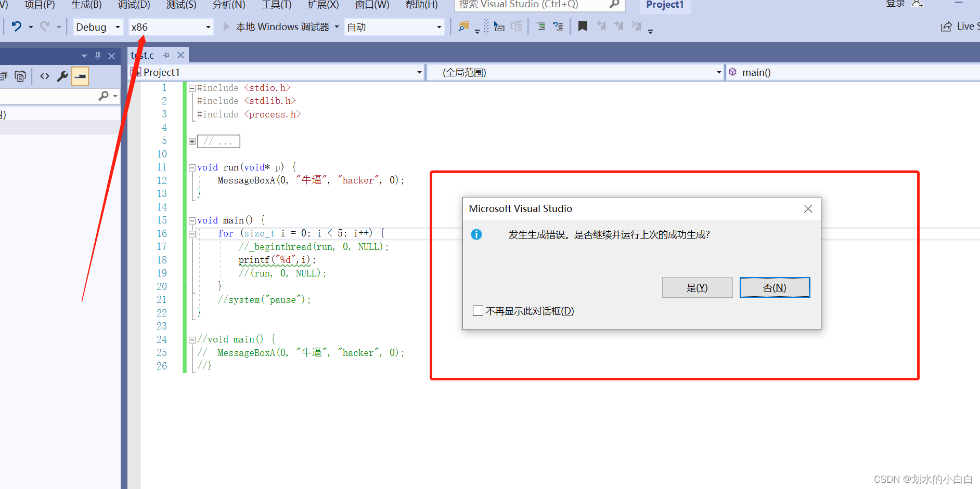Close the Microsoft Visual Studio dialog
This screenshot has width=980, height=489.
(x=808, y=208)
